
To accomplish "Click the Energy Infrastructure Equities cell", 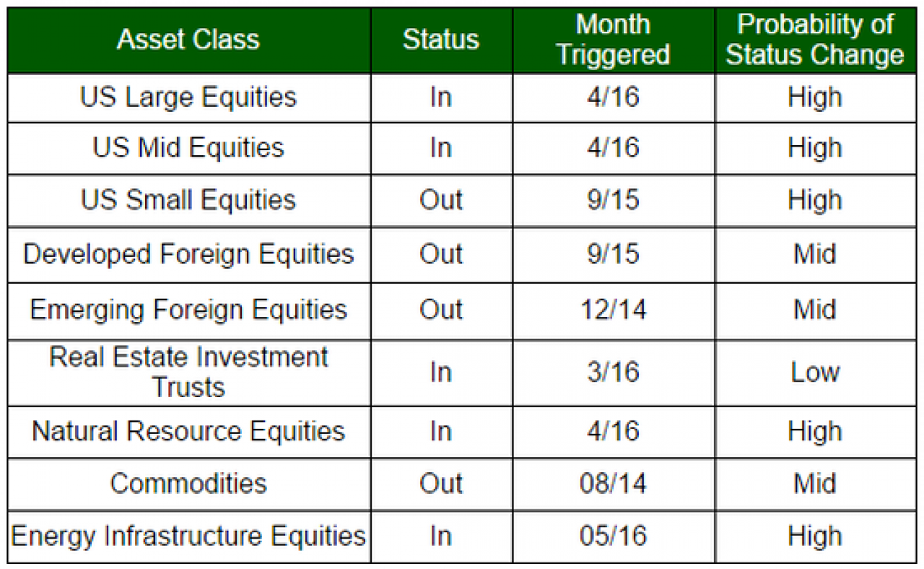I will click(188, 537).
